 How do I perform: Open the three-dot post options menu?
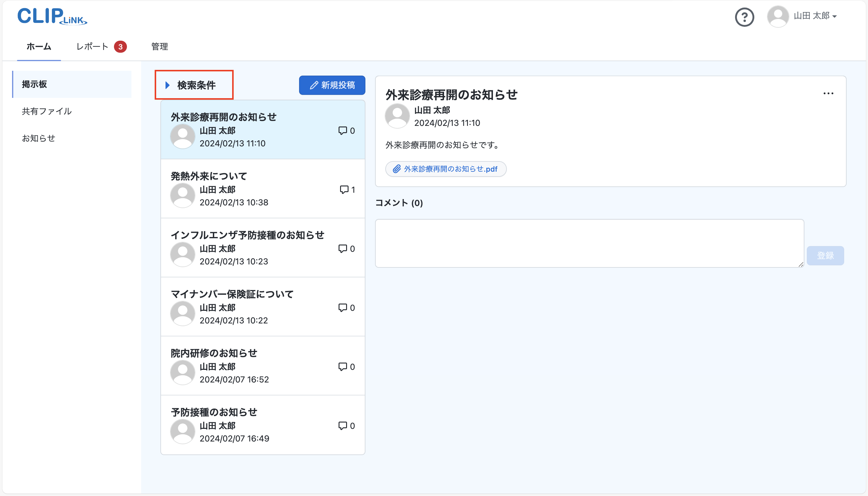828,93
